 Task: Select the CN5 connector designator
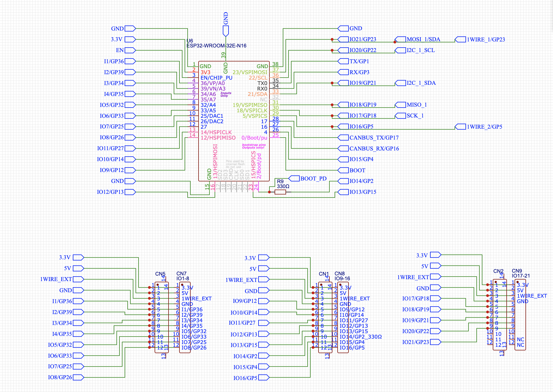(x=160, y=274)
